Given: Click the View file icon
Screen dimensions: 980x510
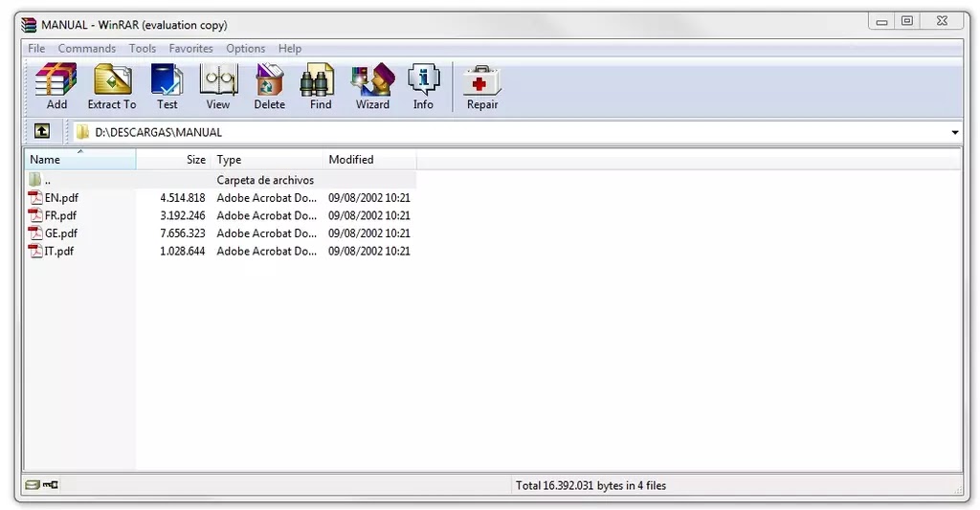Looking at the screenshot, I should coord(218,80).
